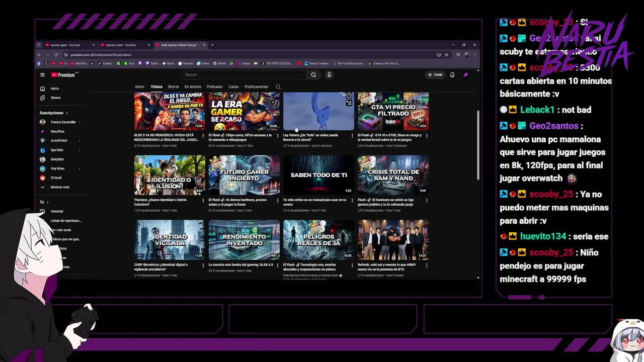Open the Facebook bookmark icon

(39, 63)
